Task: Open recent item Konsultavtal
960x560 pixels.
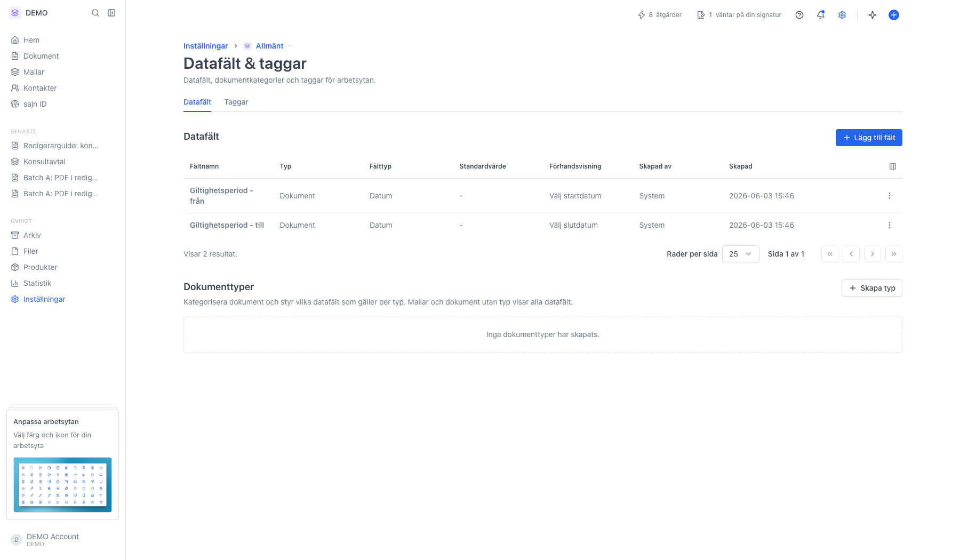Action: click(62, 162)
